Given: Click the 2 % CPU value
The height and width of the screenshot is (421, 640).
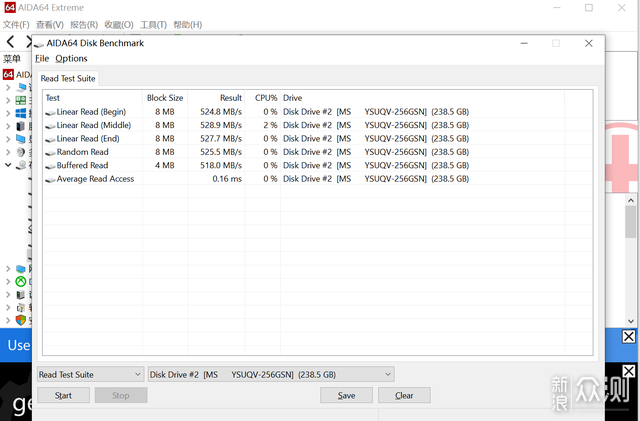Looking at the screenshot, I should coord(270,125).
